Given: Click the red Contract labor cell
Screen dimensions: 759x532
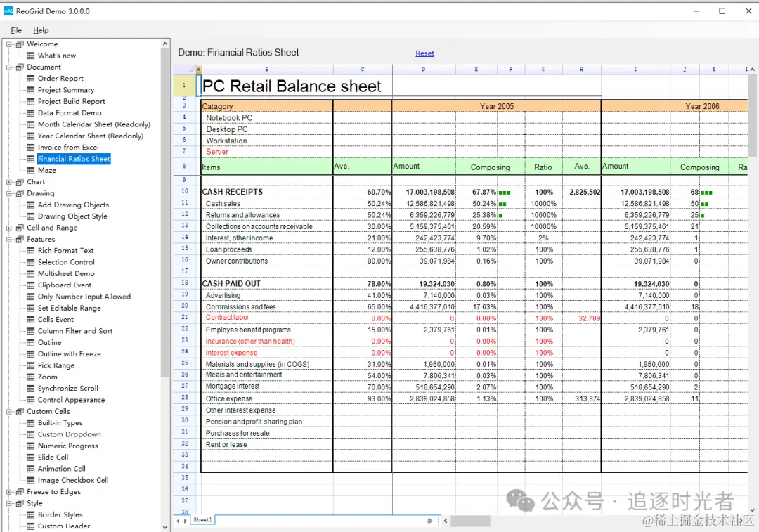Looking at the screenshot, I should (267, 318).
